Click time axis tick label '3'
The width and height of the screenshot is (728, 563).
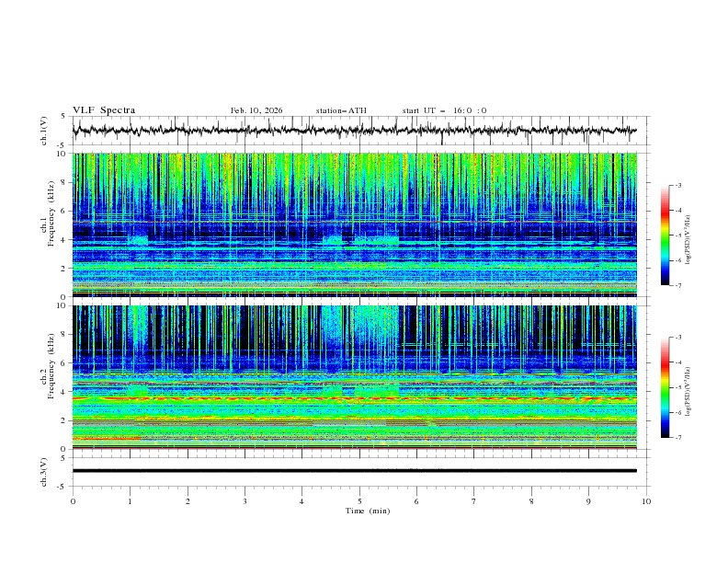pyautogui.click(x=245, y=501)
